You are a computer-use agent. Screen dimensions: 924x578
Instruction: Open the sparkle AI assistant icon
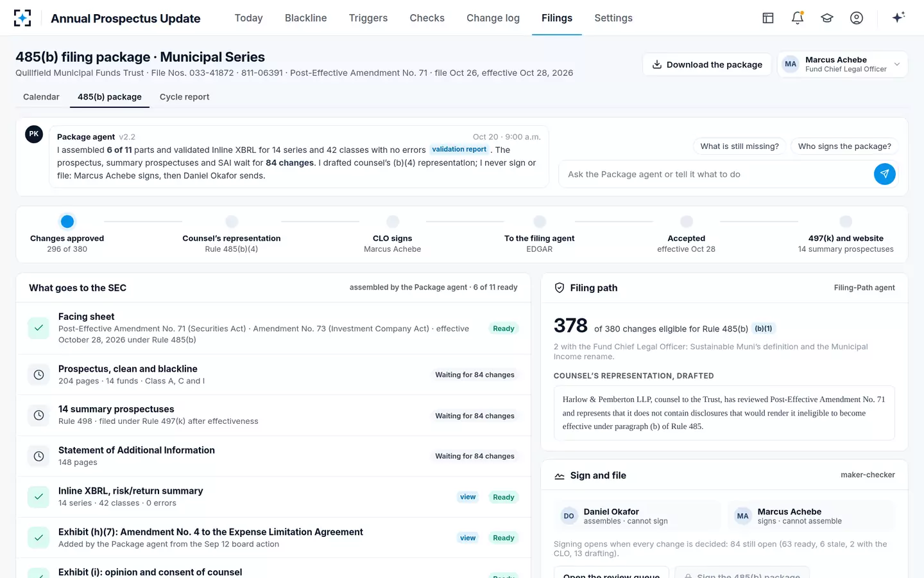tap(898, 17)
